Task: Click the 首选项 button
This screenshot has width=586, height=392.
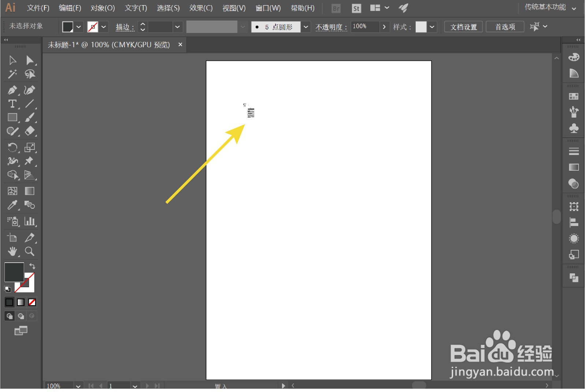Action: [x=505, y=27]
